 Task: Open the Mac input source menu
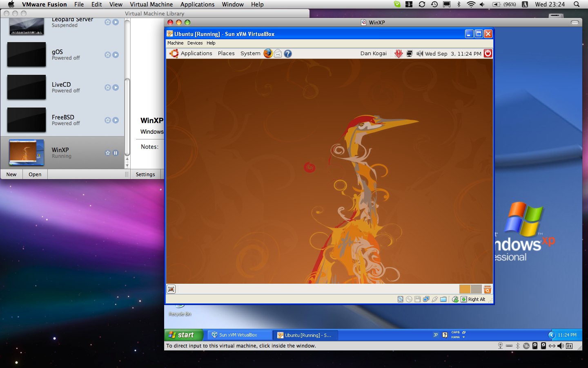[x=525, y=4]
